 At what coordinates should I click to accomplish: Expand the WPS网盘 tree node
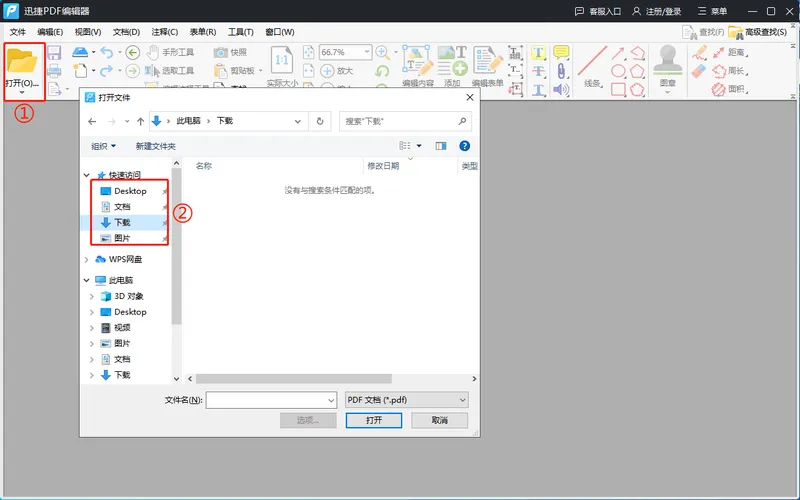click(86, 259)
